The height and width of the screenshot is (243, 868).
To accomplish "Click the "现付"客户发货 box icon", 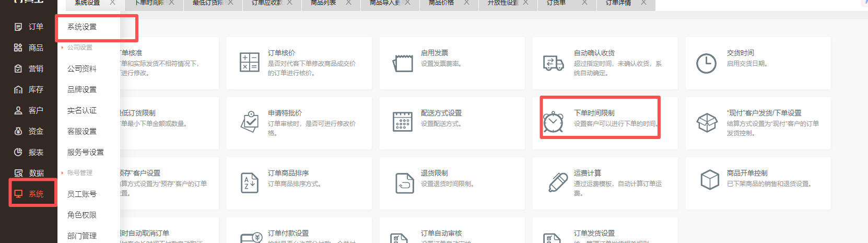I will point(707,123).
